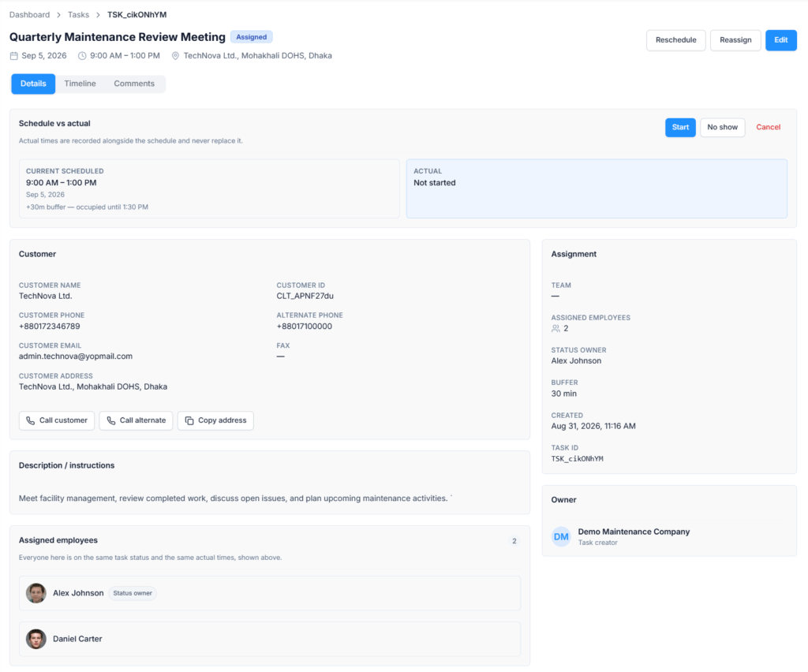This screenshot has height=672, width=808.
Task: Click the calendar icon beside Sep 5, 2026
Action: pyautogui.click(x=14, y=56)
